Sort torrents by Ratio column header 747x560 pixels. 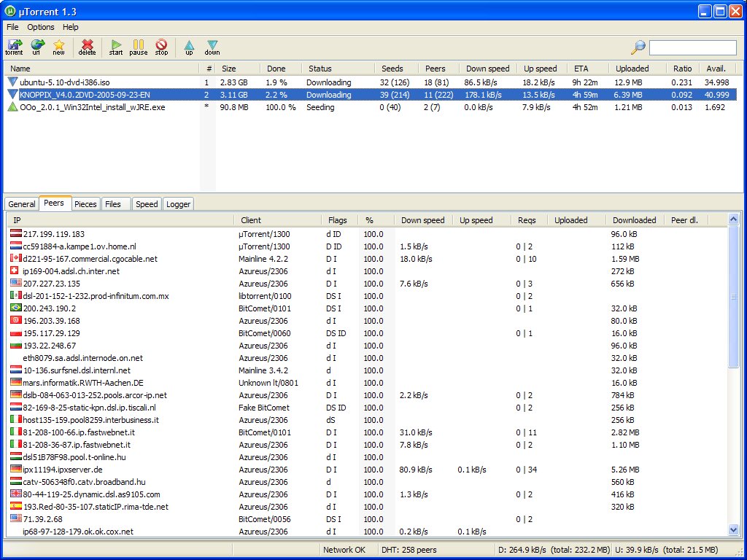[683, 69]
